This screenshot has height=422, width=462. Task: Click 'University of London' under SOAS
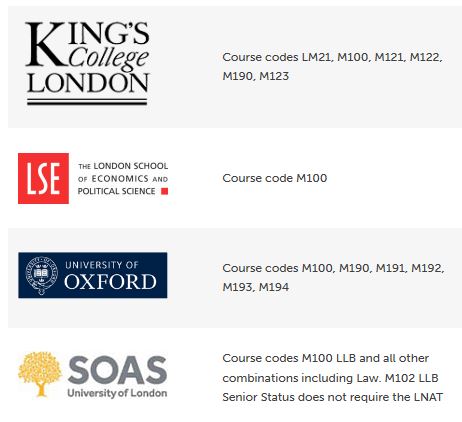pos(117,393)
